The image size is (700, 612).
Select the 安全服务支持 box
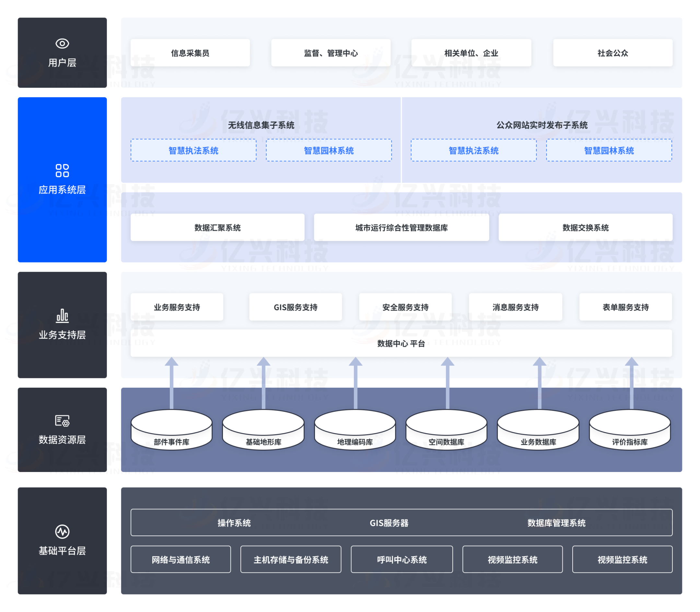[405, 307]
